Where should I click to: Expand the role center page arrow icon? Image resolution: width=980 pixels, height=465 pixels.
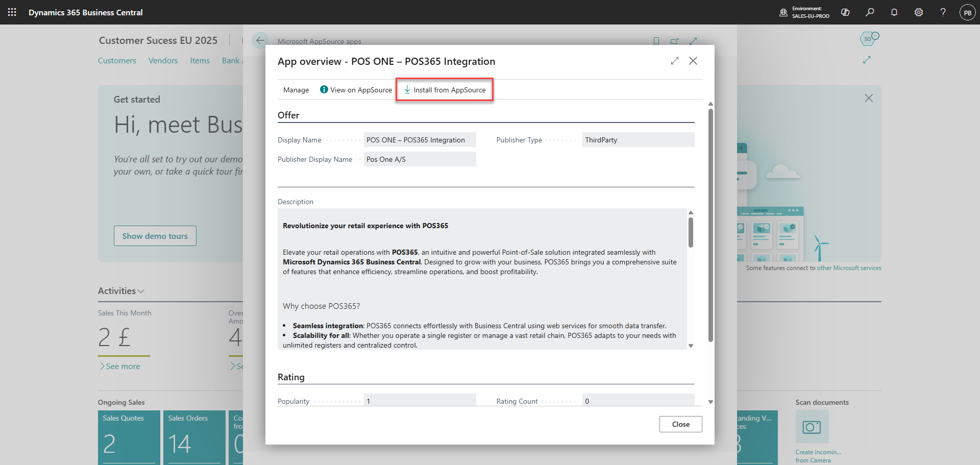[867, 60]
